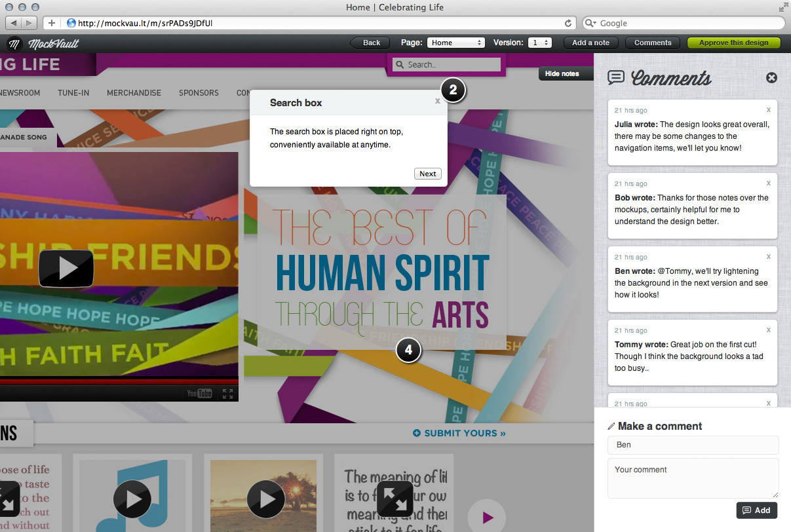Close the Search box note popup
The height and width of the screenshot is (532, 791).
438,101
